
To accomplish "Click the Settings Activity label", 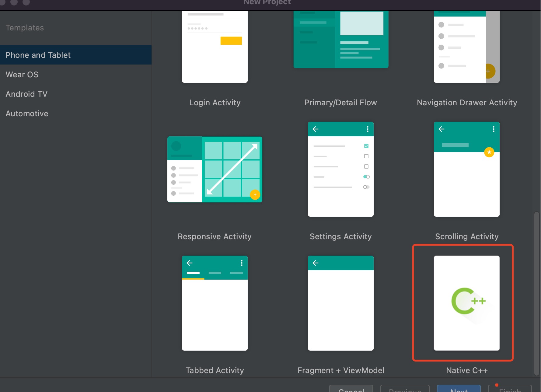I will coord(340,236).
